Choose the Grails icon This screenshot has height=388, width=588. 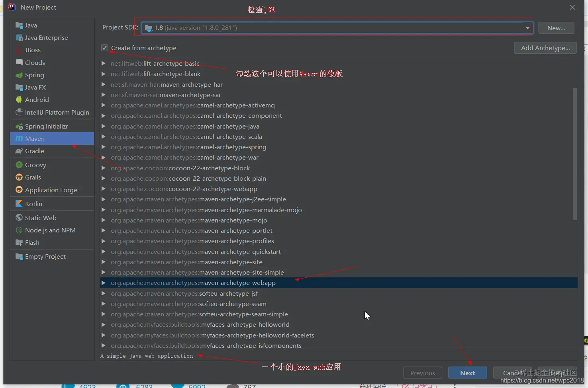(x=19, y=177)
